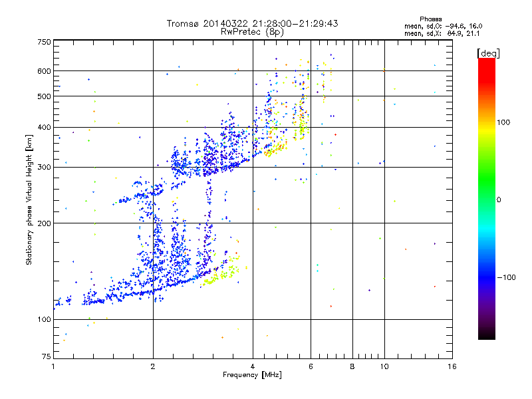Click the "RwPretec (8p)" subtitle
Screen dimensions: 532x399
click(252, 32)
